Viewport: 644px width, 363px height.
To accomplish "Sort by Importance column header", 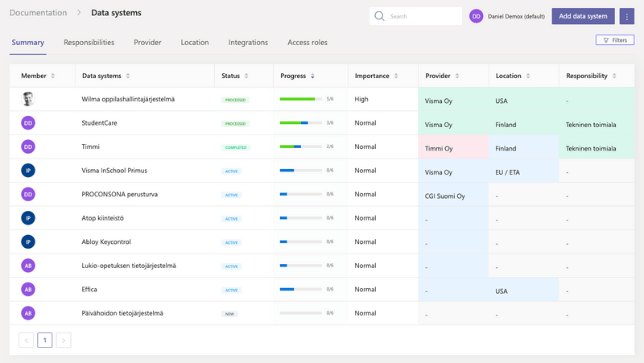I will point(374,76).
